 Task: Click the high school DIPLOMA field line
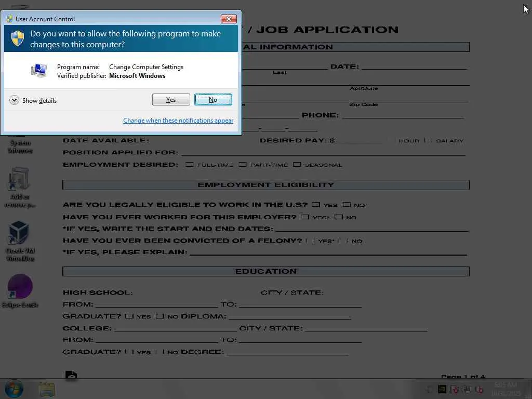point(290,316)
